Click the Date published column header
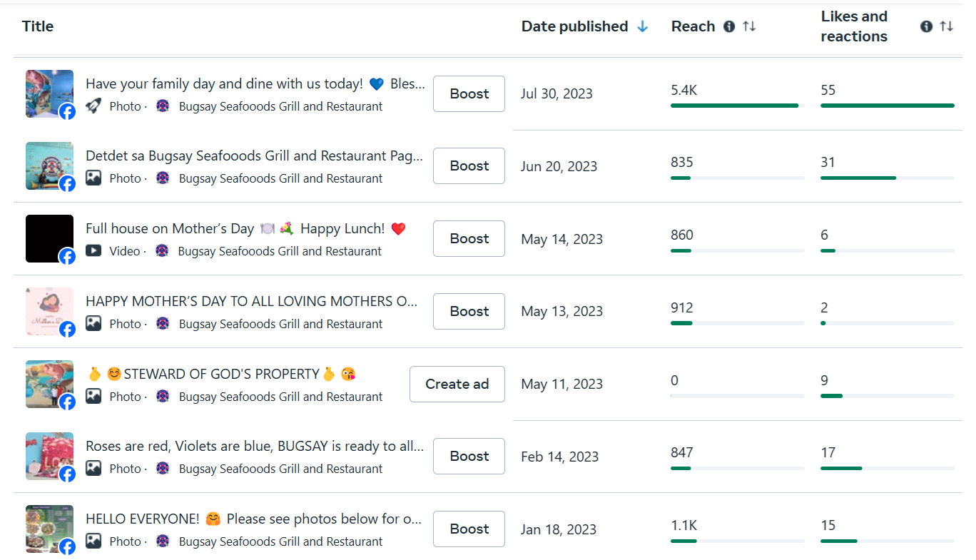The image size is (976, 560). 574,26
